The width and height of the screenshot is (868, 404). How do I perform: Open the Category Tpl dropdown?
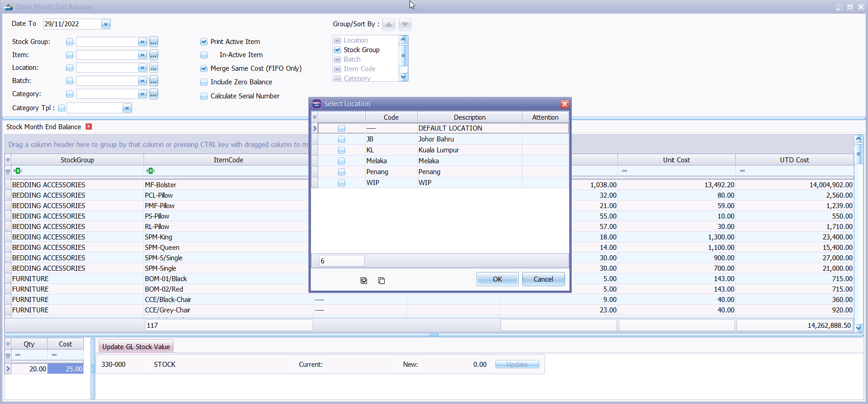click(127, 108)
